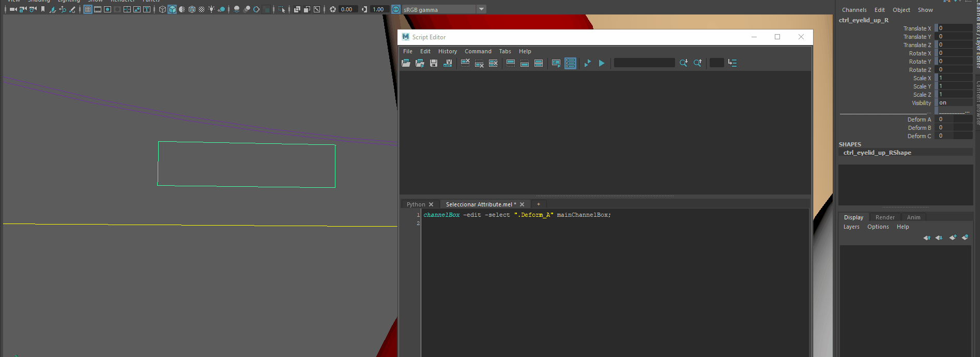The width and height of the screenshot is (980, 357).
Task: Switch to the Python tab
Action: (416, 204)
